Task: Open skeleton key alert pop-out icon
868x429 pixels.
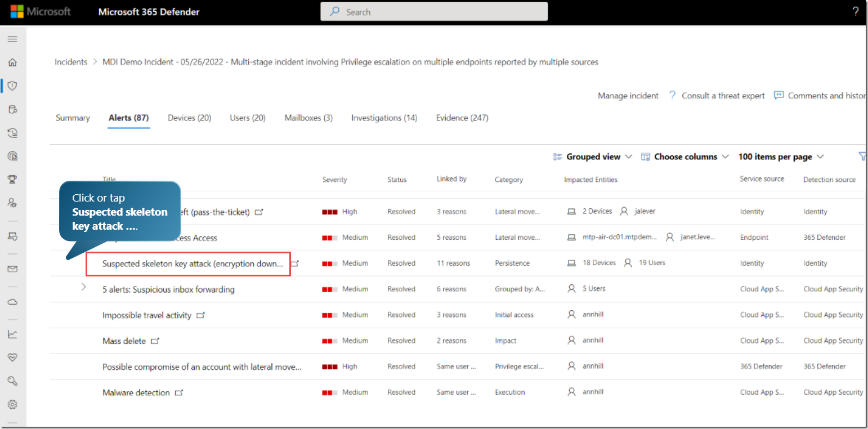Action: (295, 263)
